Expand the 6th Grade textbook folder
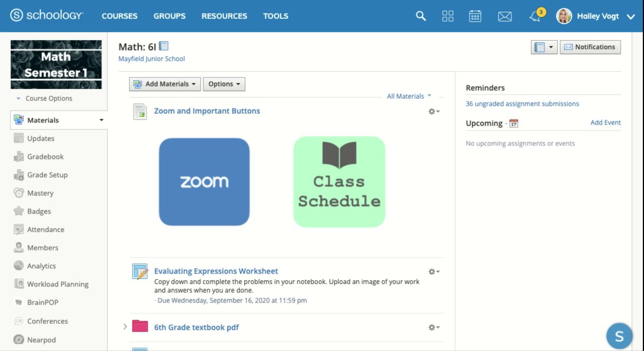Image resolution: width=644 pixels, height=351 pixels. click(125, 327)
